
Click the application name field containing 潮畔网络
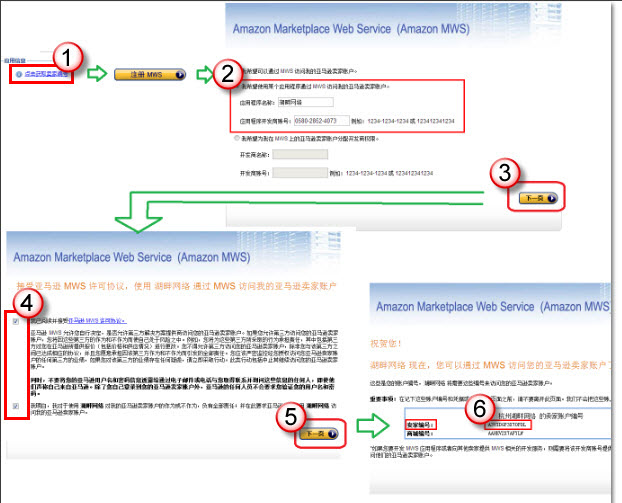point(305,102)
